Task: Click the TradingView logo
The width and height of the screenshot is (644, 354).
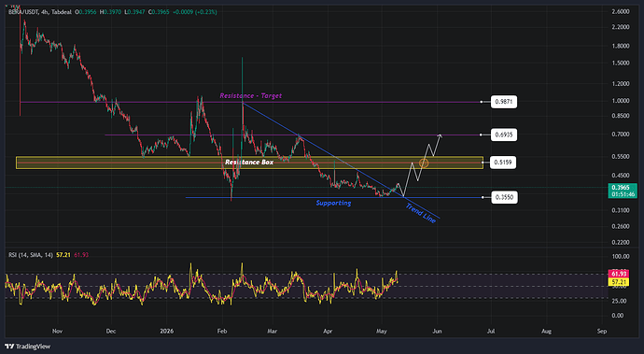Action: tap(27, 347)
